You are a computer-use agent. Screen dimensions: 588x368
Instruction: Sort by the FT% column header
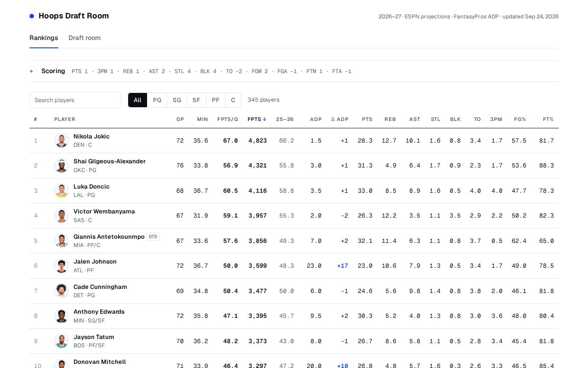click(x=548, y=119)
